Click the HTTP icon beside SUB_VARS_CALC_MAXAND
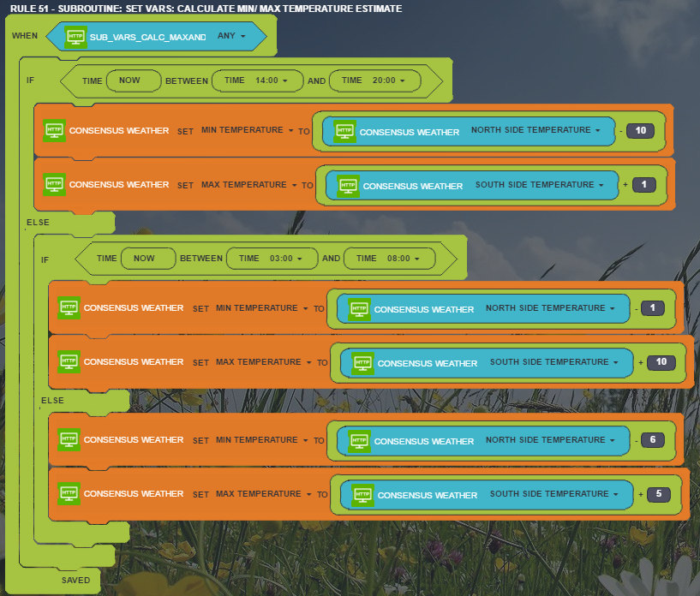The height and width of the screenshot is (596, 700). [x=76, y=37]
